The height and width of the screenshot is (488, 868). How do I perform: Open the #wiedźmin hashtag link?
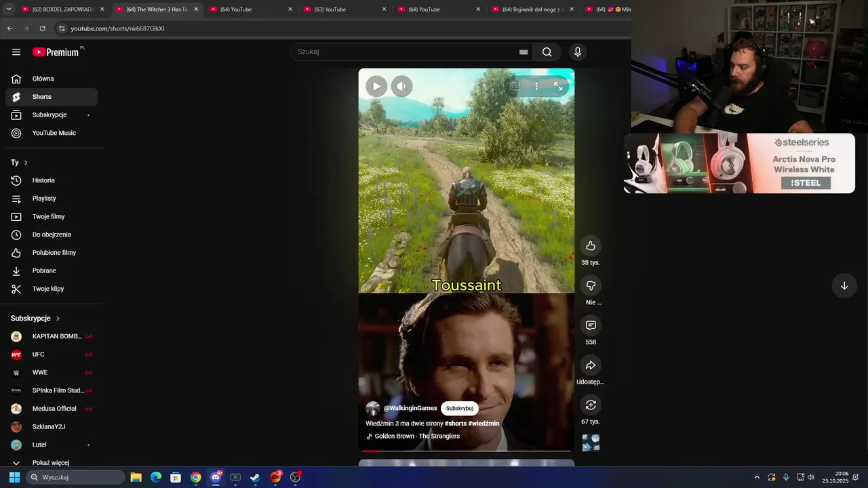click(x=484, y=424)
